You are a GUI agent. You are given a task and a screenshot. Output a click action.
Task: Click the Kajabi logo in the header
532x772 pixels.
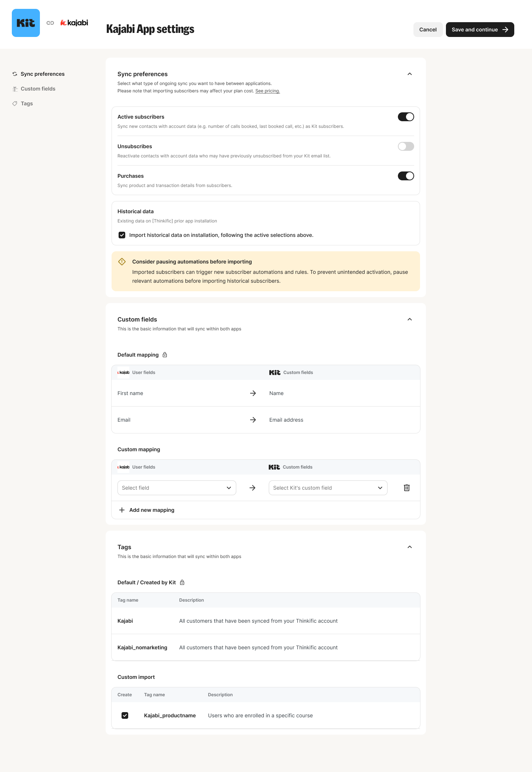(x=74, y=23)
